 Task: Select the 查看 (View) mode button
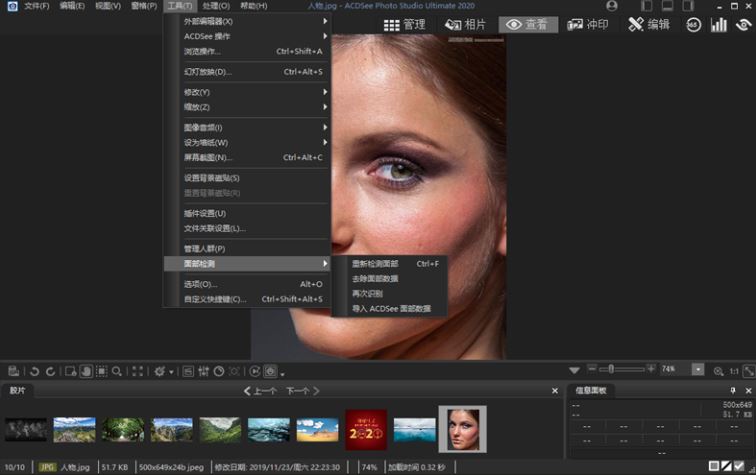coord(528,25)
